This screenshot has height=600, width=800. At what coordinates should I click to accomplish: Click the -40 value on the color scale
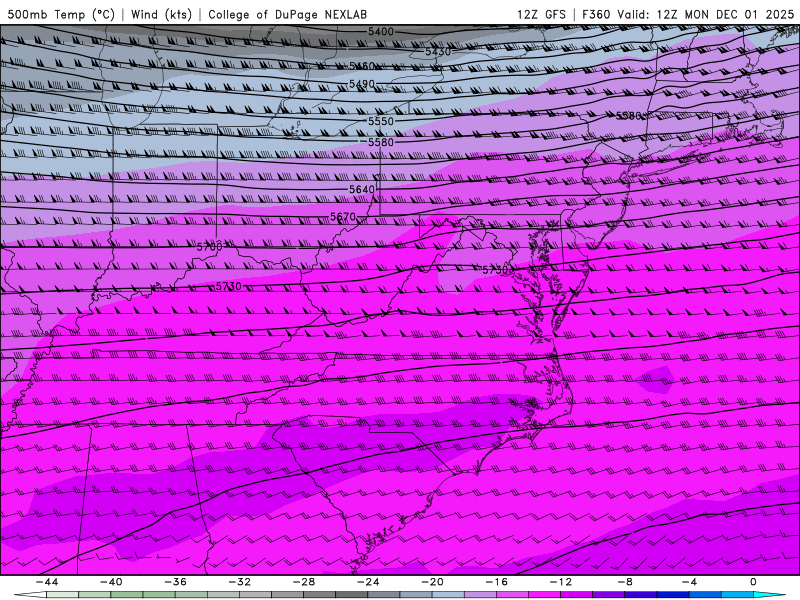(x=111, y=582)
